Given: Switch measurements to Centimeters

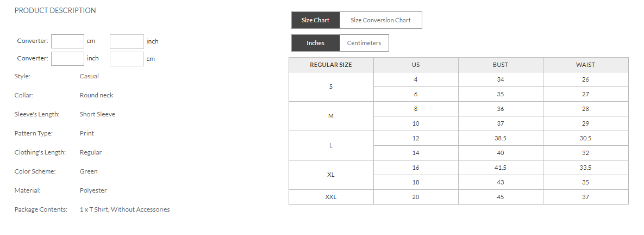Looking at the screenshot, I should tap(364, 43).
